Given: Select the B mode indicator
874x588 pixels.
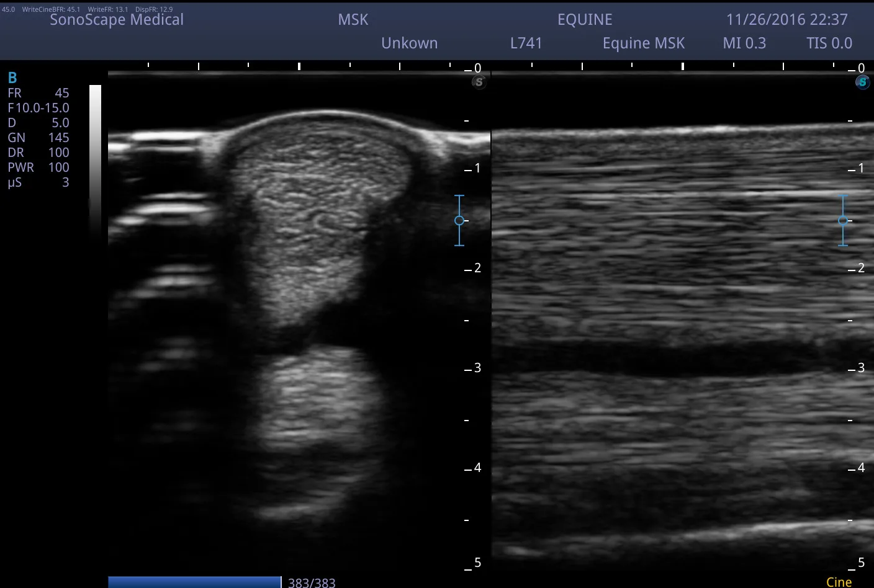Looking at the screenshot, I should 12,78.
